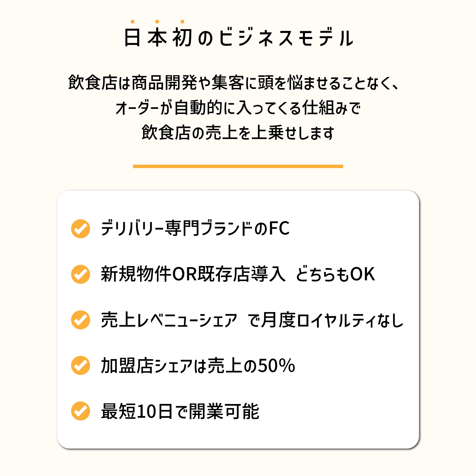Click the line 飲食店の売上を上乗せします

click(x=238, y=133)
